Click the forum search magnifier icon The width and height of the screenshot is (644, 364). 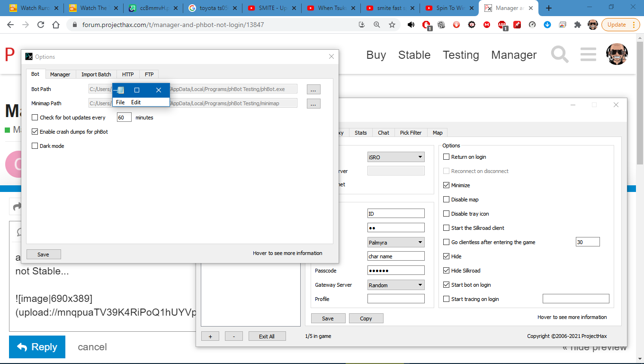[560, 55]
